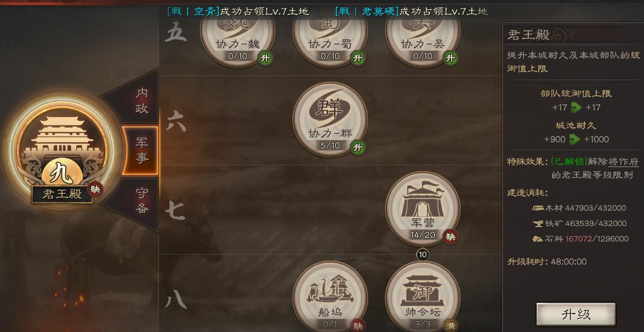This screenshot has width=644, height=332.
Task: Open the underlined 将作府 link
Action: tap(623, 161)
